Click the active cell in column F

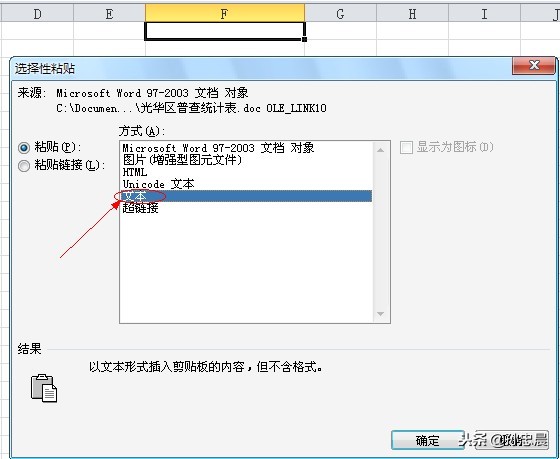pos(225,31)
